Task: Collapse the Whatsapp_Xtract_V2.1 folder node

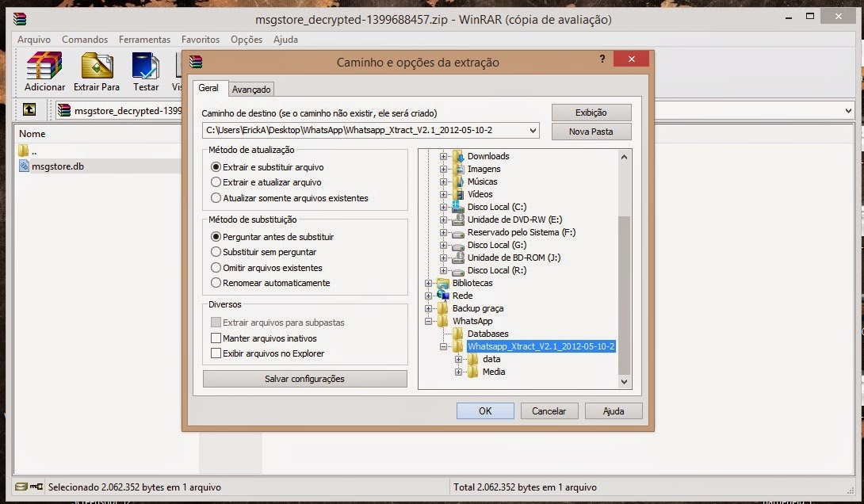Action: pyautogui.click(x=443, y=346)
